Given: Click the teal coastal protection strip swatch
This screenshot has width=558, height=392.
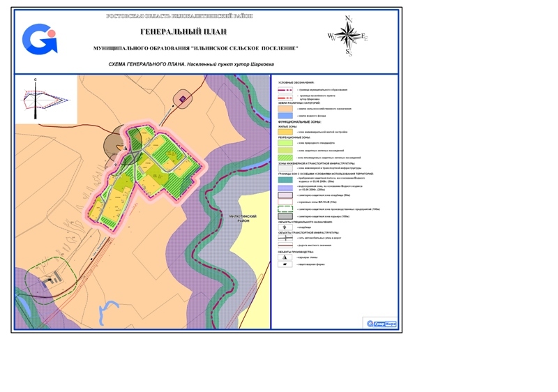Looking at the screenshot, I should coord(285,179).
